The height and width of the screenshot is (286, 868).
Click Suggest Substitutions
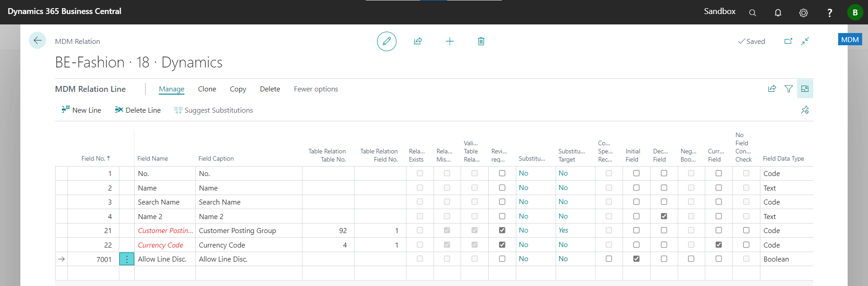point(214,110)
